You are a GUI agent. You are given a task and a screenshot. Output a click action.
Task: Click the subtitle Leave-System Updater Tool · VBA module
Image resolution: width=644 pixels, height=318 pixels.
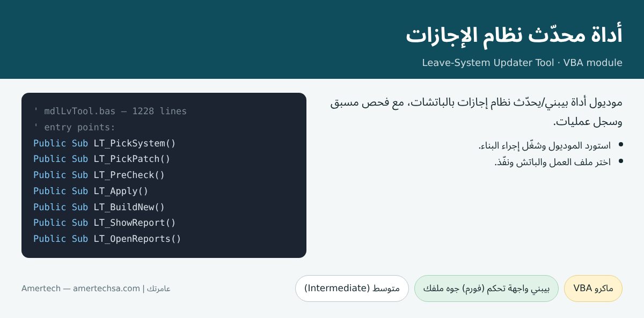[522, 63]
